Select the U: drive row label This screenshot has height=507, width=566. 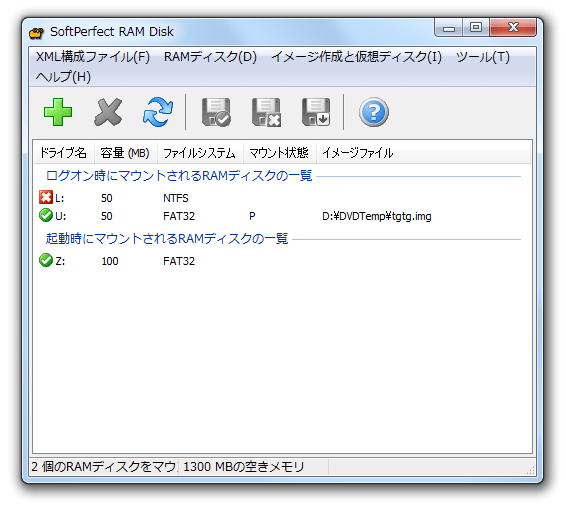(60, 216)
